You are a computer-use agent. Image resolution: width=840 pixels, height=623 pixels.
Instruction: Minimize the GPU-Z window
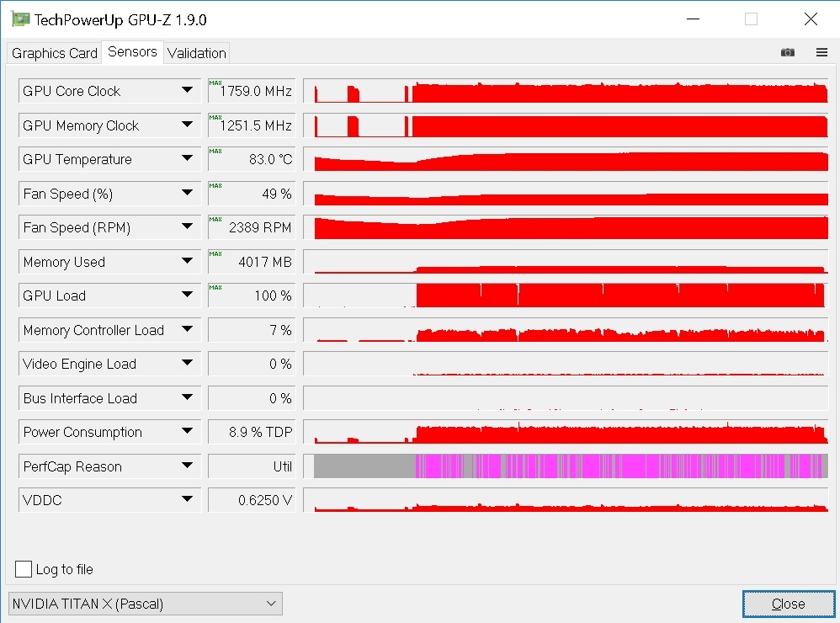point(694,19)
